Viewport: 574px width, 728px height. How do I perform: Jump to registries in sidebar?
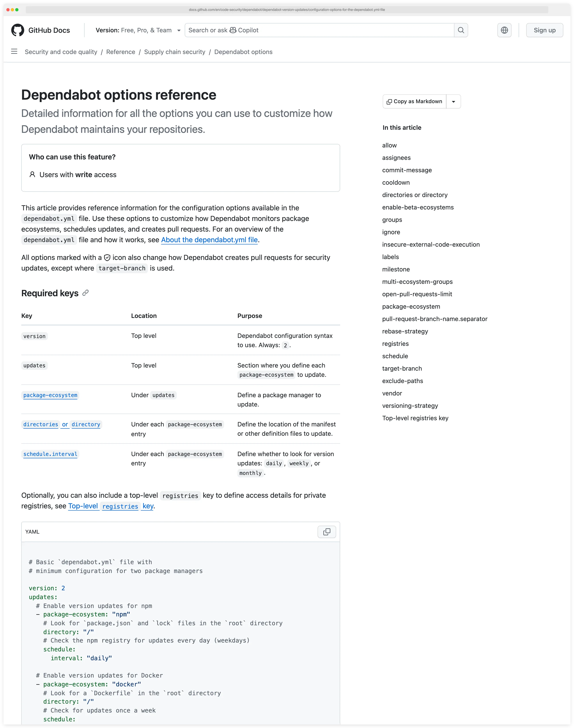tap(395, 344)
